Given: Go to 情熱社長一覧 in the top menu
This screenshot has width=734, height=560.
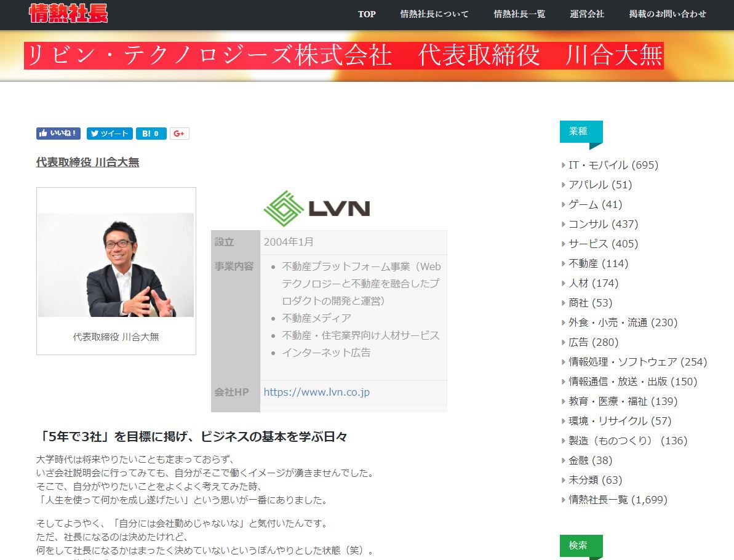Looking at the screenshot, I should pos(520,14).
